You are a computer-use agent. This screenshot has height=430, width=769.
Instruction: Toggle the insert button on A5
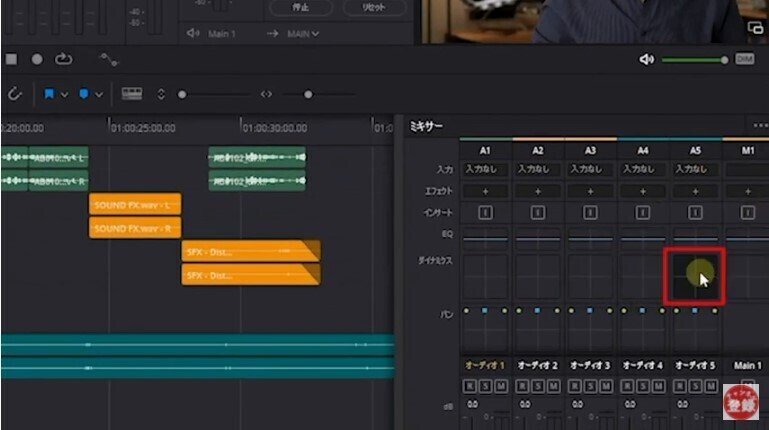(695, 212)
